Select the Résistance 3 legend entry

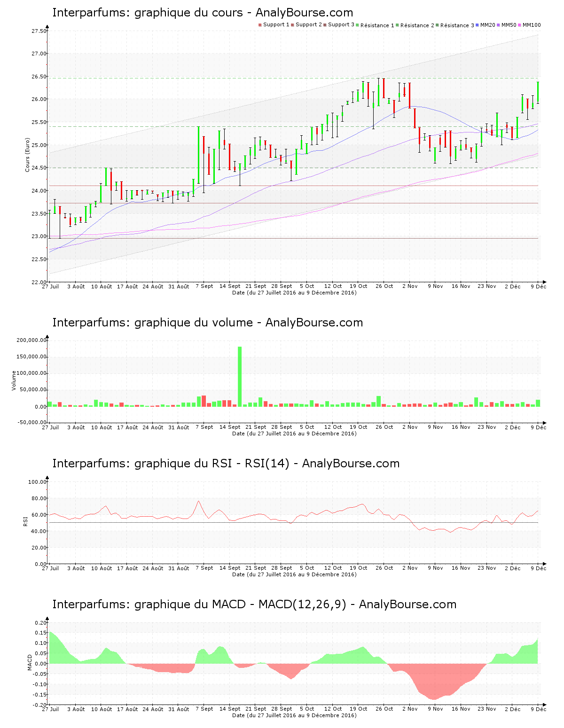click(455, 25)
